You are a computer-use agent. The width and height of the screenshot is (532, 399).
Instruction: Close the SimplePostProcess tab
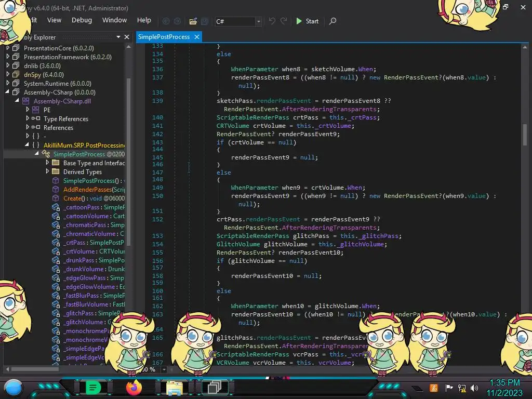[197, 37]
